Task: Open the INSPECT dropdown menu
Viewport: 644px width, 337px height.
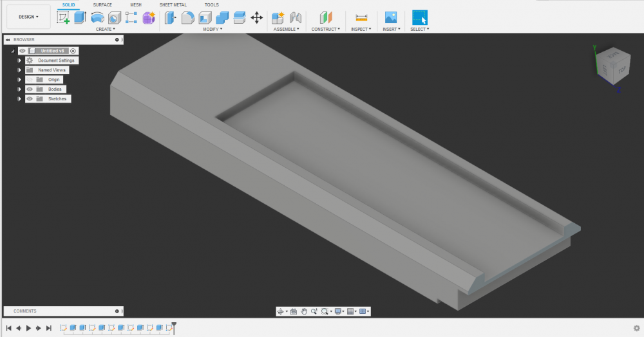Action: coord(361,29)
